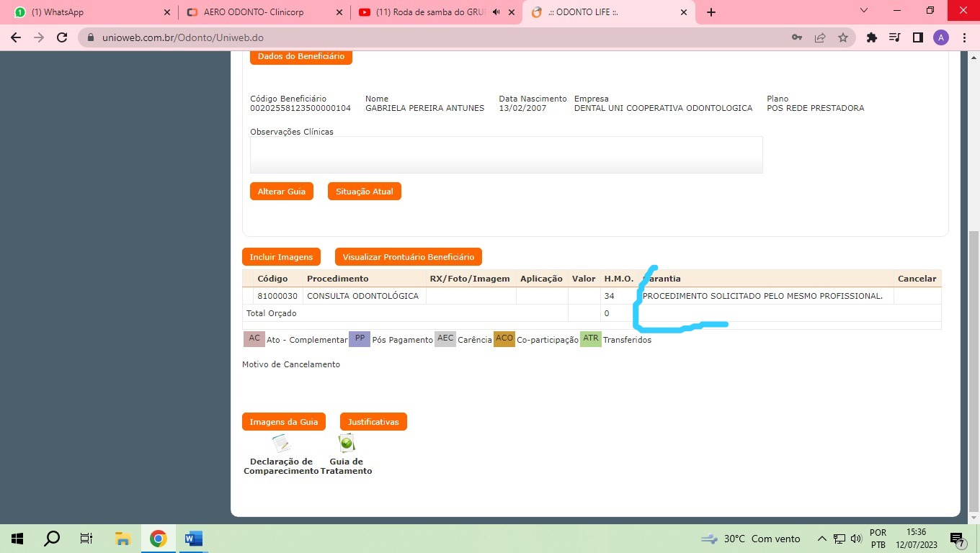
Task: Open the media playback control button
Action: [895, 37]
